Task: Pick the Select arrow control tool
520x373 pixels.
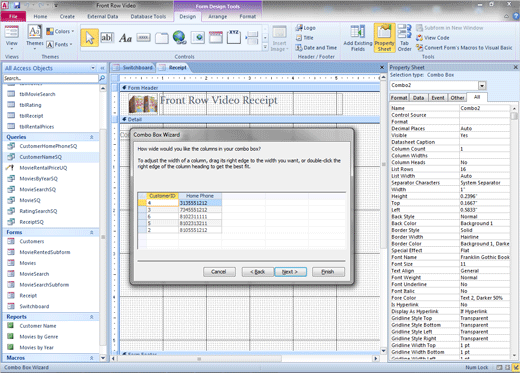Action: point(90,38)
